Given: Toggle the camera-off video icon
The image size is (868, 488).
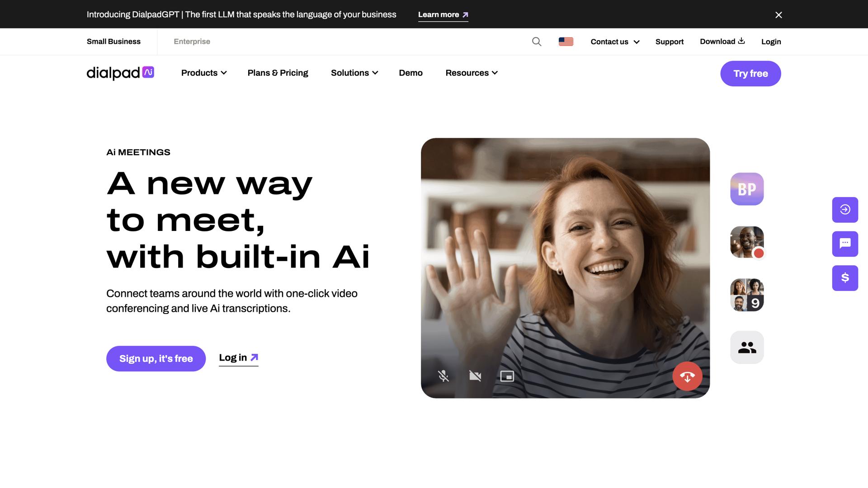Looking at the screenshot, I should tap(475, 376).
